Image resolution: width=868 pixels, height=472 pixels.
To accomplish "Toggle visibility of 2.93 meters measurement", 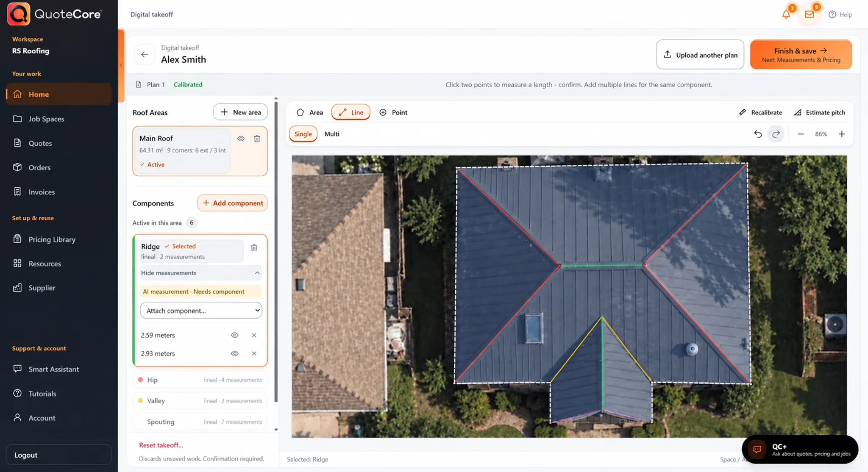I will (234, 353).
